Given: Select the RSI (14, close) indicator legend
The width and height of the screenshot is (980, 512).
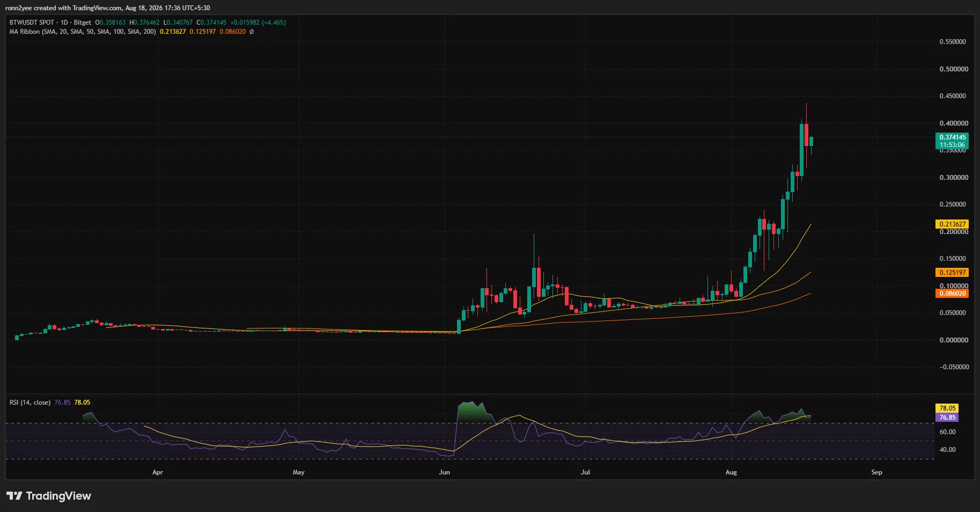Looking at the screenshot, I should tap(30, 403).
